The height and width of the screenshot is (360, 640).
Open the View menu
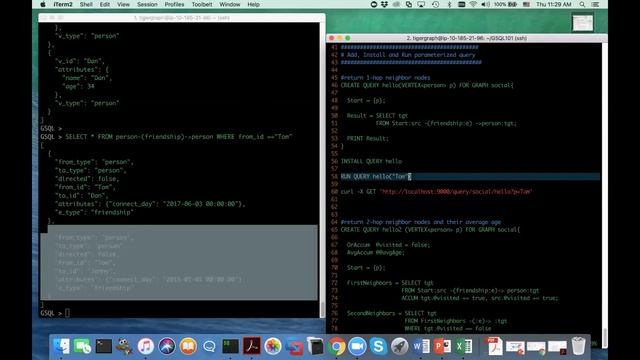(123, 4)
